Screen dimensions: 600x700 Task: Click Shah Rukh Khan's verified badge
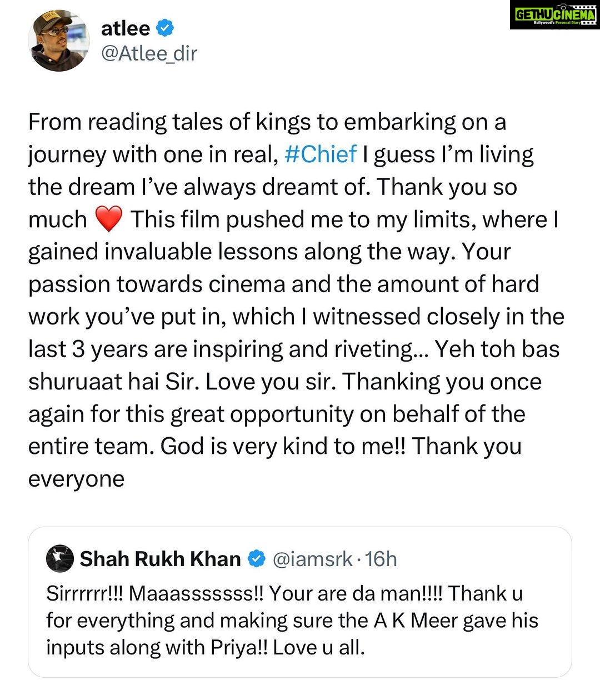pyautogui.click(x=256, y=559)
